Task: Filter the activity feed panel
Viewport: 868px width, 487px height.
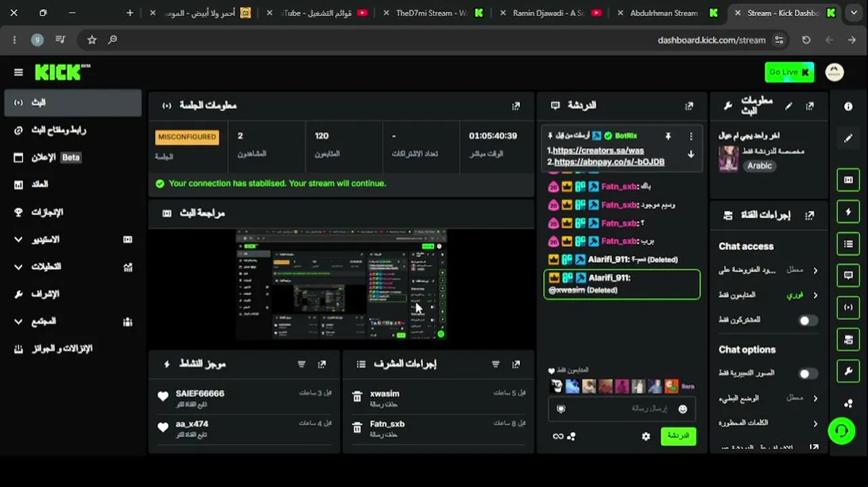Action: (x=302, y=364)
